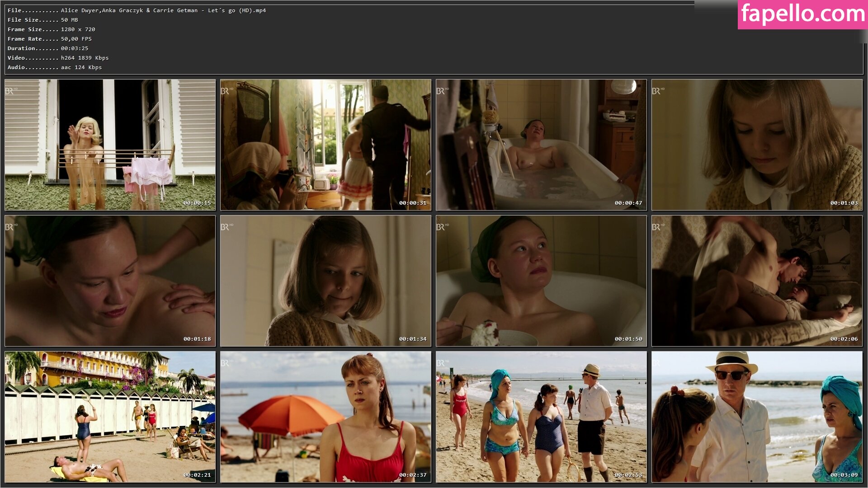Select the frame at 00:01:34

(x=325, y=281)
